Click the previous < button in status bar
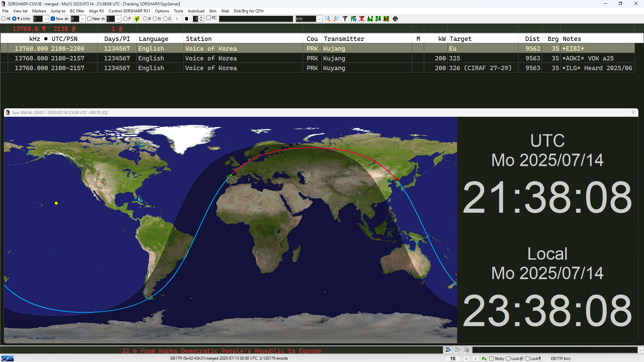The width and height of the screenshot is (644, 362). [x=466, y=359]
